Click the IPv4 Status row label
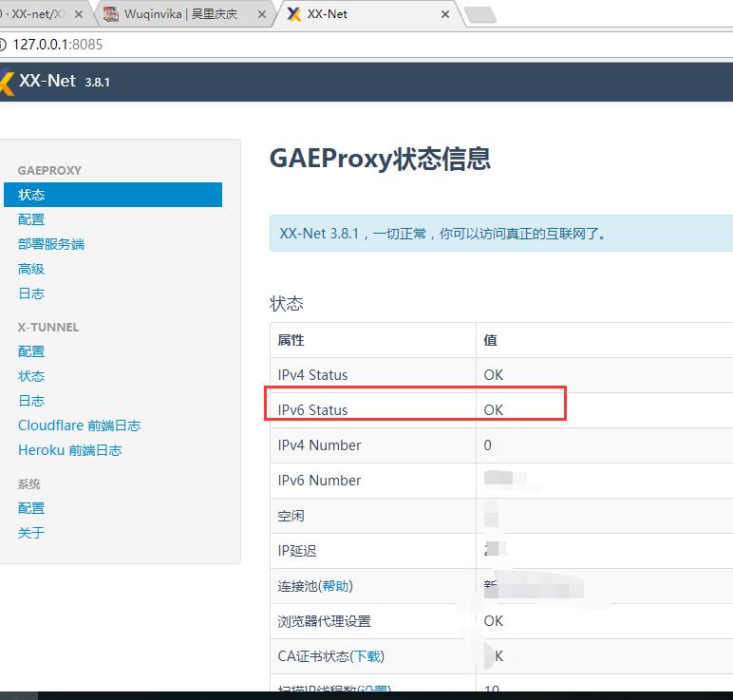Screen dimensions: 733x700 tap(312, 375)
